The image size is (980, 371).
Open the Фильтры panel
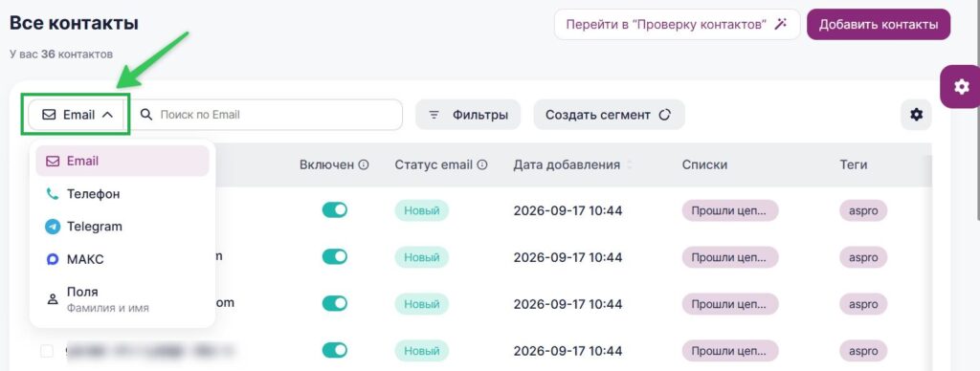click(x=468, y=115)
